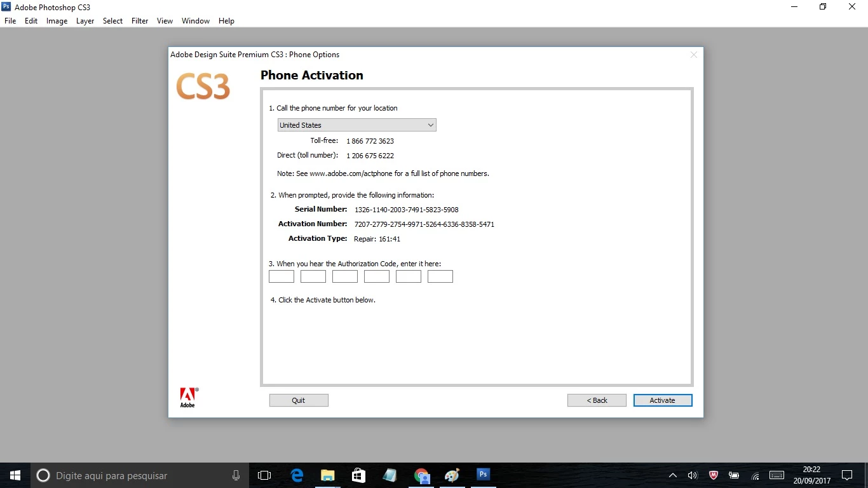Screen dimensions: 868x488
Task: Switch to Photoshop via taskbar icon
Action: [483, 475]
